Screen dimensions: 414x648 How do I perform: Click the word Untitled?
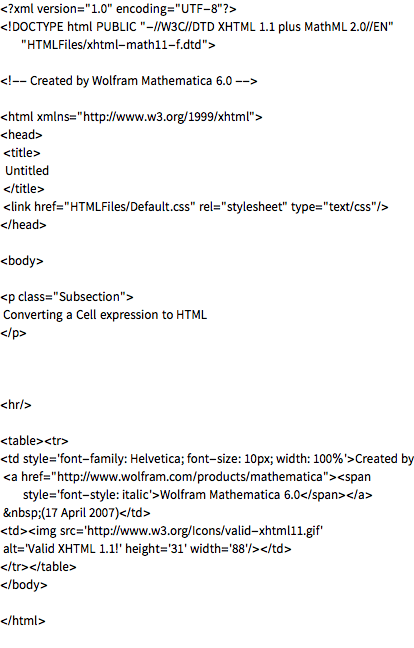(x=27, y=171)
